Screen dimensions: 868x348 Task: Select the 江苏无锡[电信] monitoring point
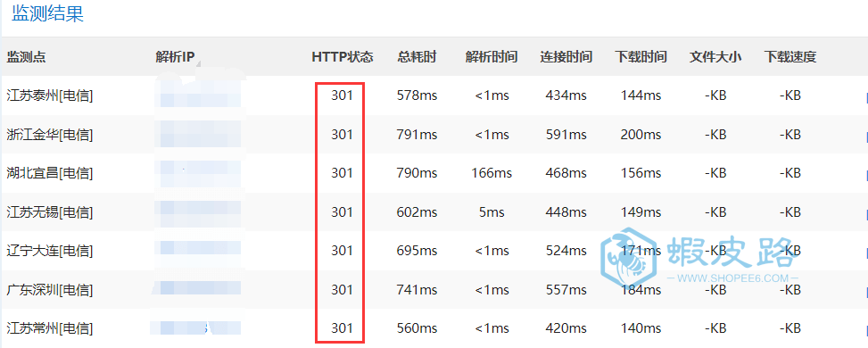[50, 211]
